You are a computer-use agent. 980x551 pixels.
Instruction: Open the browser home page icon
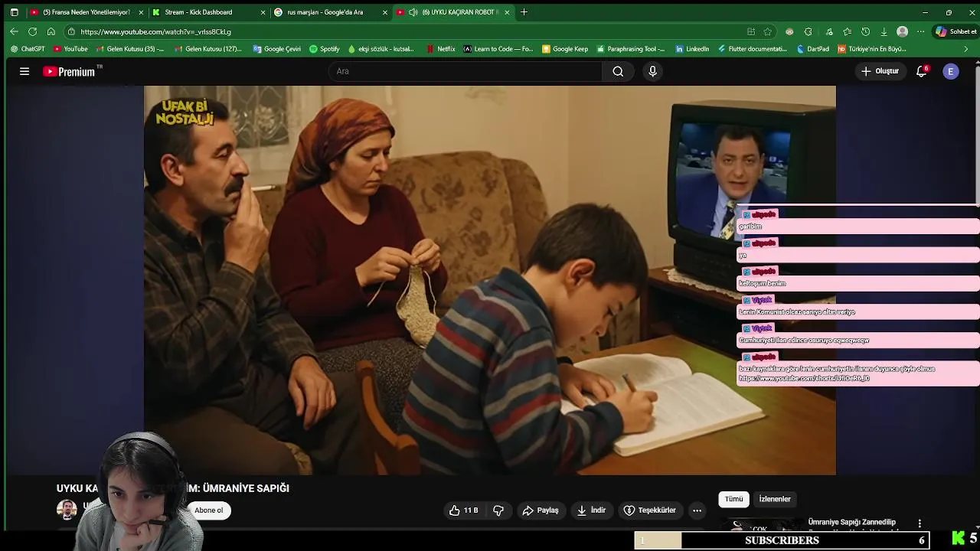coord(51,31)
